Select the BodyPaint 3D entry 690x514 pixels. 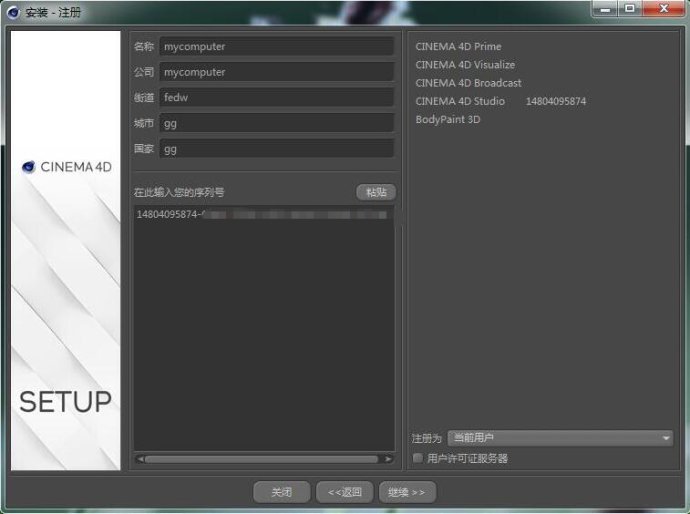[448, 119]
